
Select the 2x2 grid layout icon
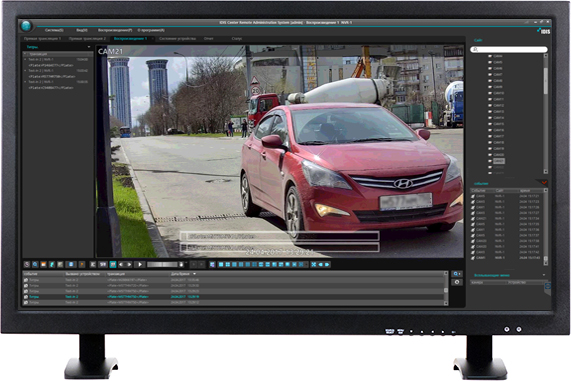click(x=228, y=265)
